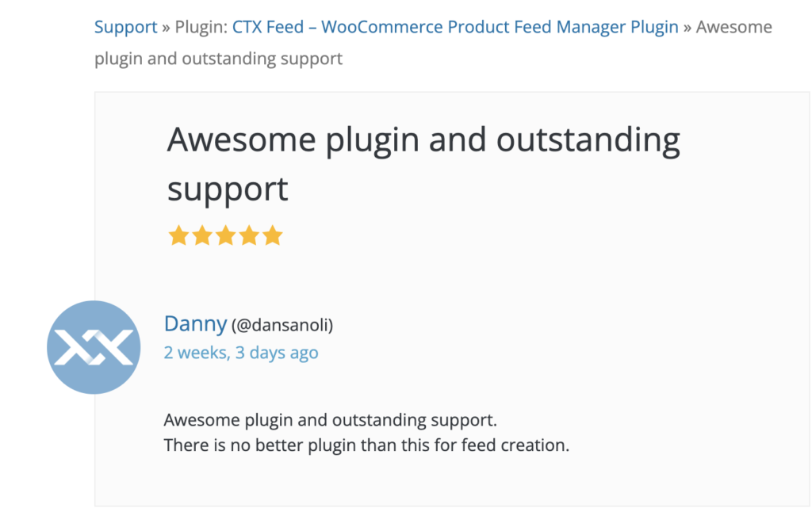Viewport: 812px width, 512px height.
Task: Go to the Support breadcrumb link
Action: pos(125,27)
